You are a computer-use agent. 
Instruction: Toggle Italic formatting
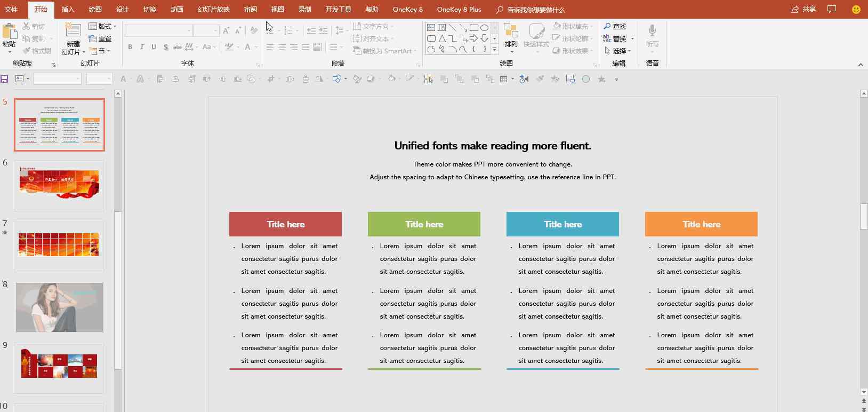coord(142,47)
